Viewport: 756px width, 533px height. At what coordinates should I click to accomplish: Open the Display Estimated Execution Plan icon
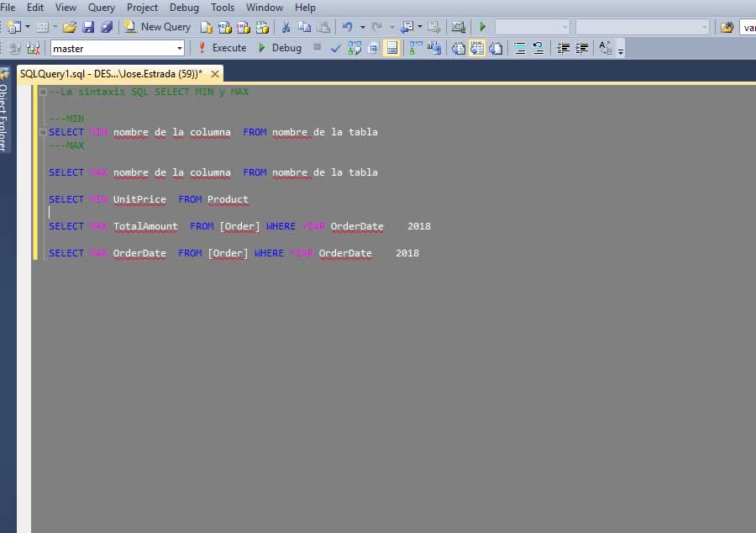point(354,48)
